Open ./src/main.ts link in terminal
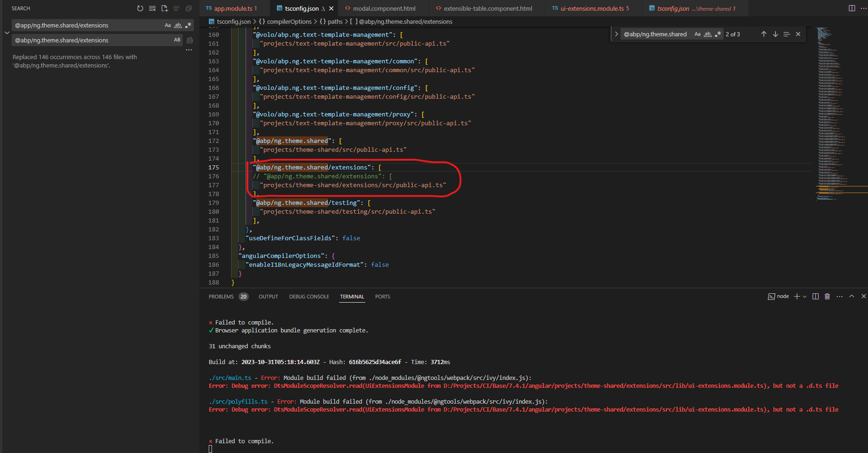This screenshot has width=868, height=453. pos(230,378)
